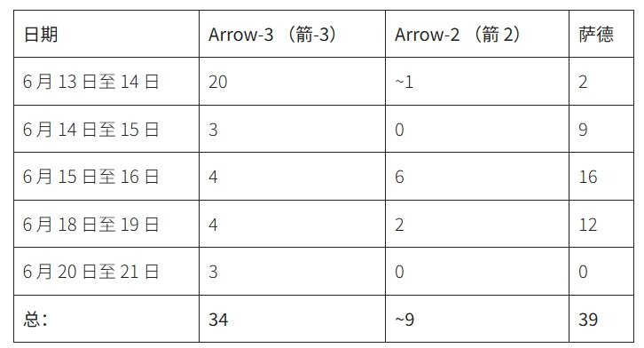Select the Arrow-2 (箭 2) column header
Viewport: 644px width, 348px height.
point(477,34)
